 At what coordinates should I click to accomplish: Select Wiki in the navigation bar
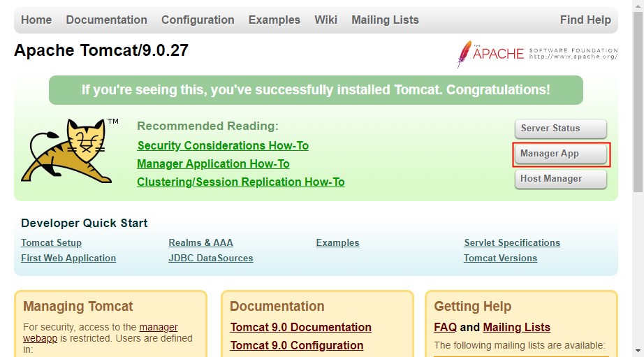(x=325, y=20)
